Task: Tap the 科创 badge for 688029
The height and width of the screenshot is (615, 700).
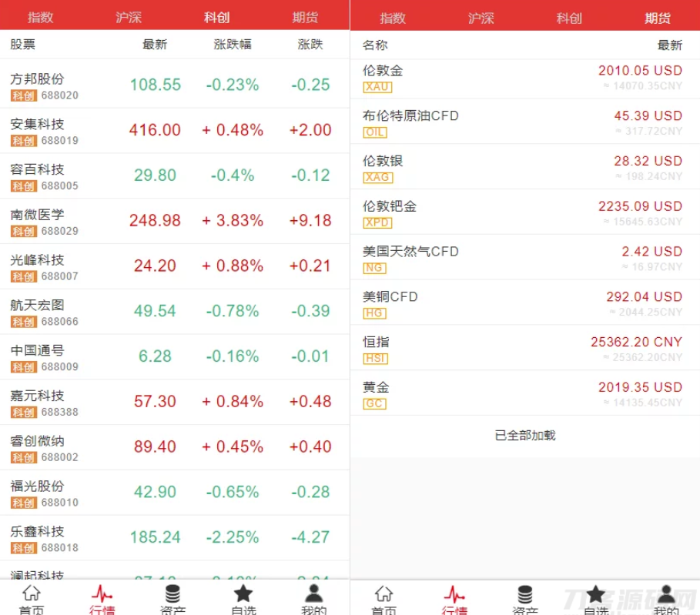Action: [24, 231]
